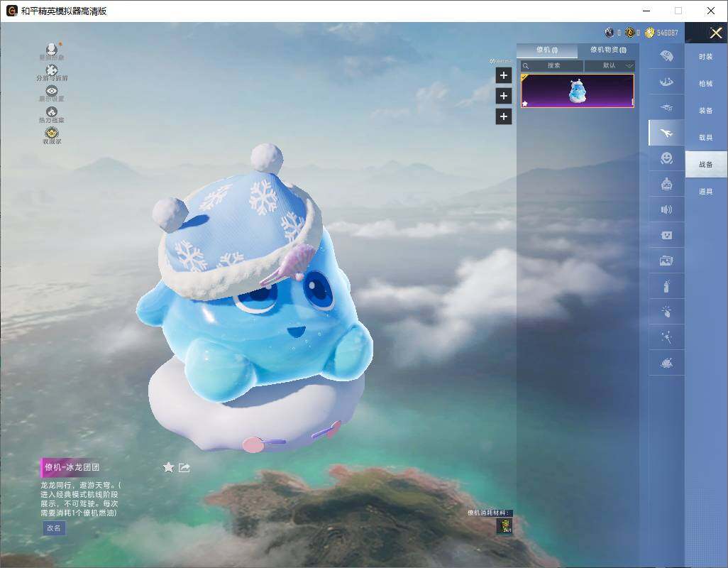Click the emulator logo in title bar
Viewport: 728px width, 568px height.
tap(12, 11)
